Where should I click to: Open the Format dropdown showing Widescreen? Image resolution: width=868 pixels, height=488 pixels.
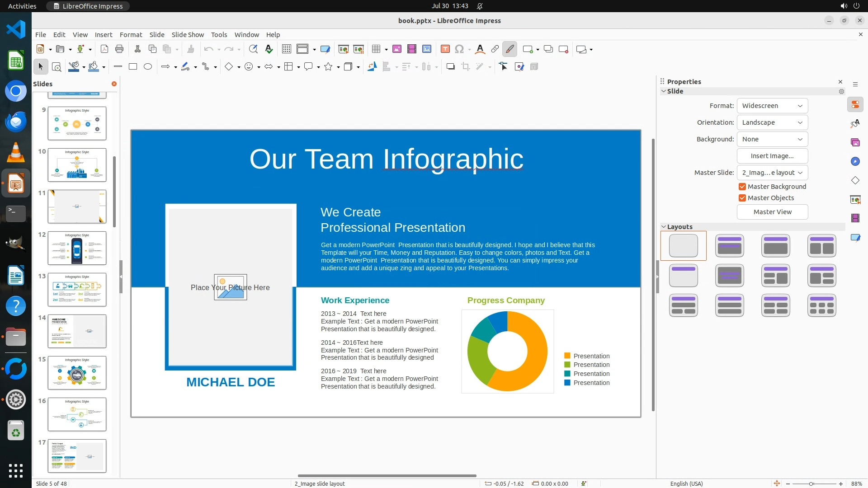coord(772,106)
